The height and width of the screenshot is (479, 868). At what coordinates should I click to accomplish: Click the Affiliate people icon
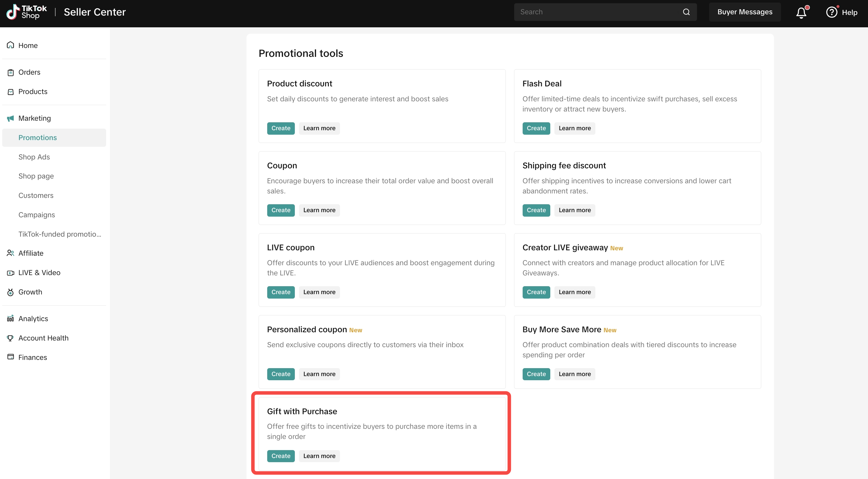pyautogui.click(x=10, y=253)
